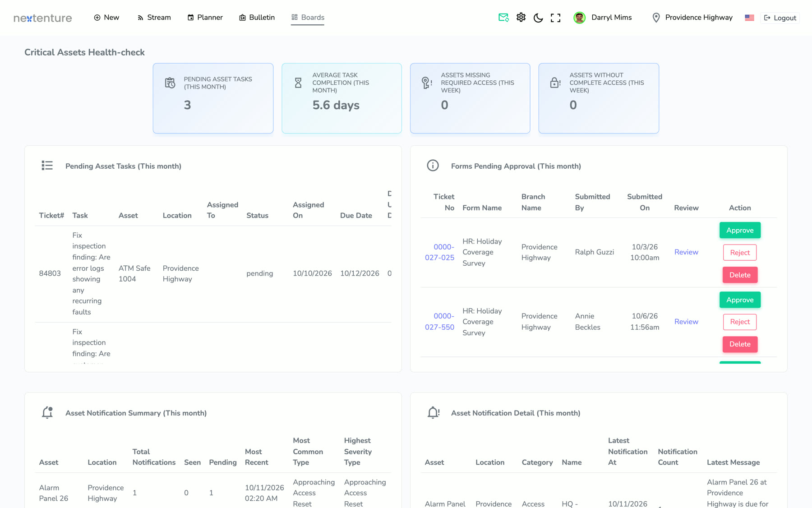812x508 pixels.
Task: Click the nextenture logo
Action: 43,18
